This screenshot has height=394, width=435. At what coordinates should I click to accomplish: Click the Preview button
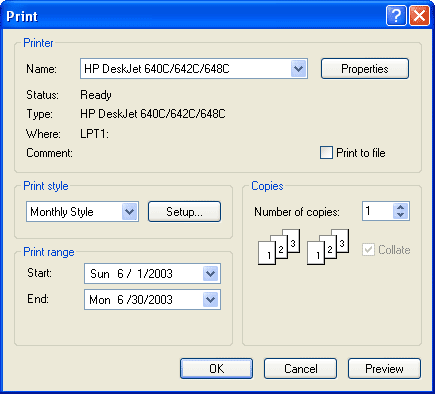(x=384, y=369)
